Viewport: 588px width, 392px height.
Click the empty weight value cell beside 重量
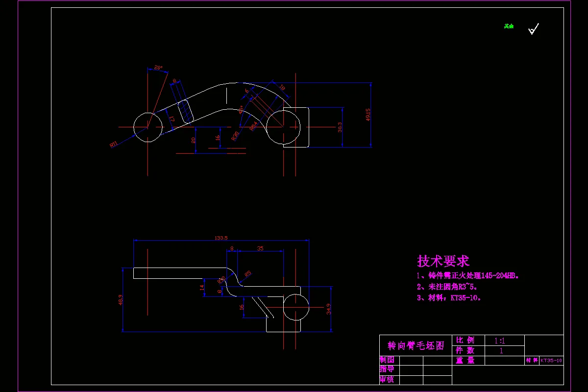pos(505,361)
